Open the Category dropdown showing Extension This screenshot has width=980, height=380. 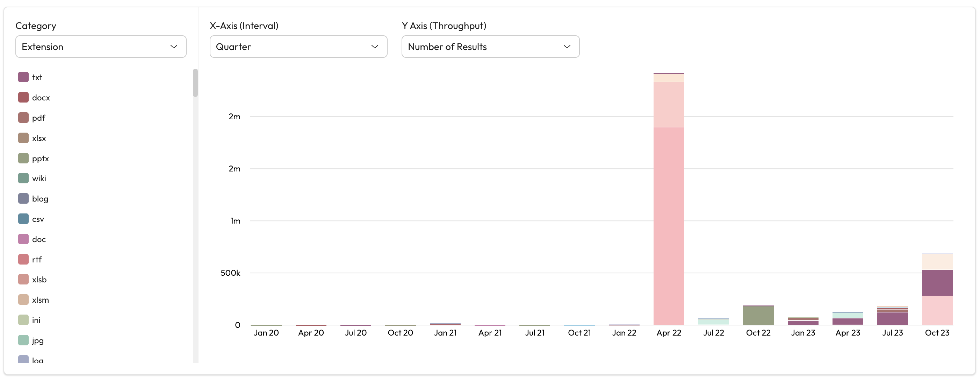click(x=100, y=47)
